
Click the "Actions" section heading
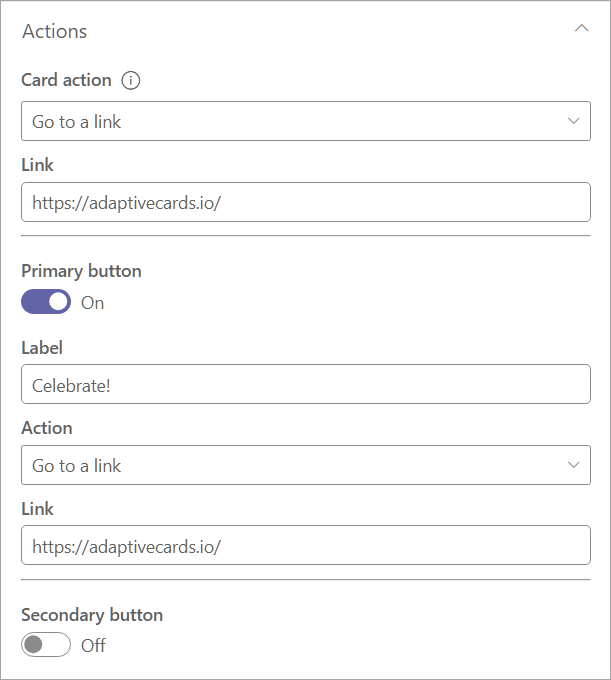coord(55,31)
